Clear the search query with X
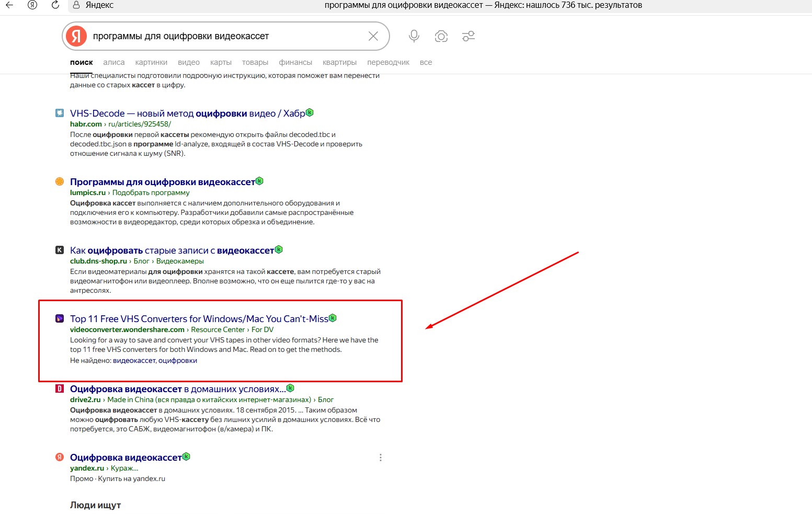 point(373,36)
